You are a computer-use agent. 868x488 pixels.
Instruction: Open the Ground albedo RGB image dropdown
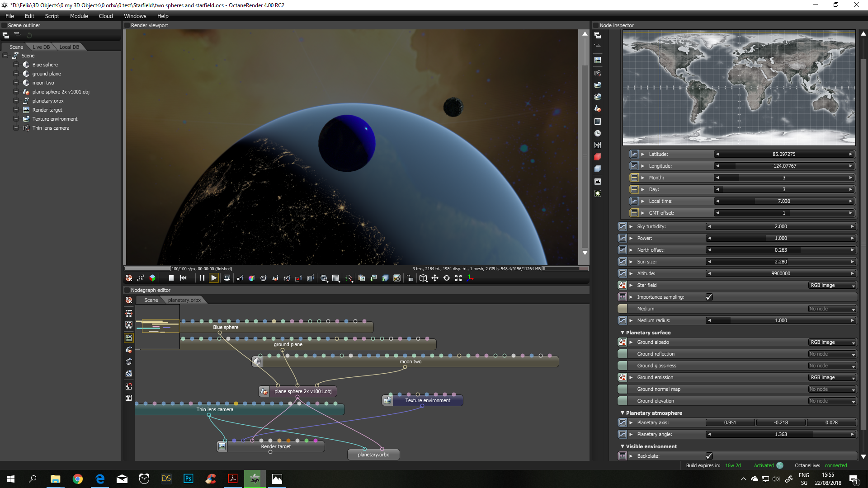point(832,343)
